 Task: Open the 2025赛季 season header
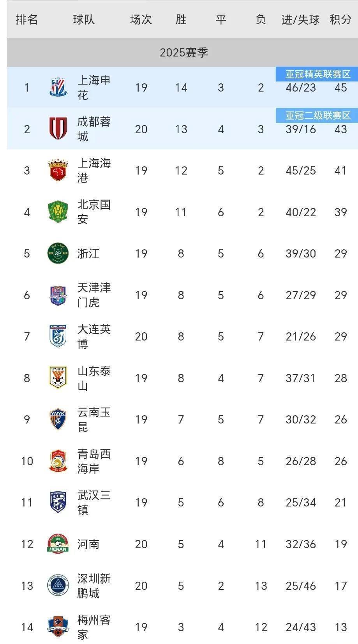point(183,53)
